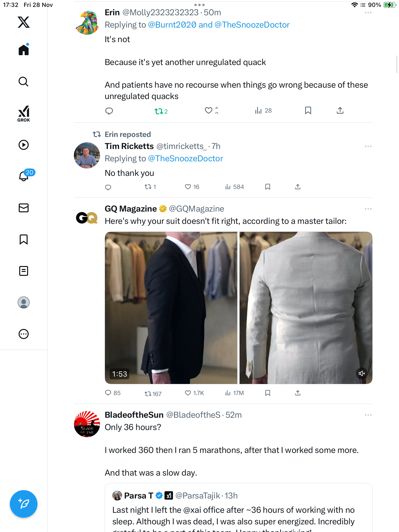Viewport: 399px width, 532px height.
Task: Bookmark Tim Ricketts' reply
Action: pos(268,187)
